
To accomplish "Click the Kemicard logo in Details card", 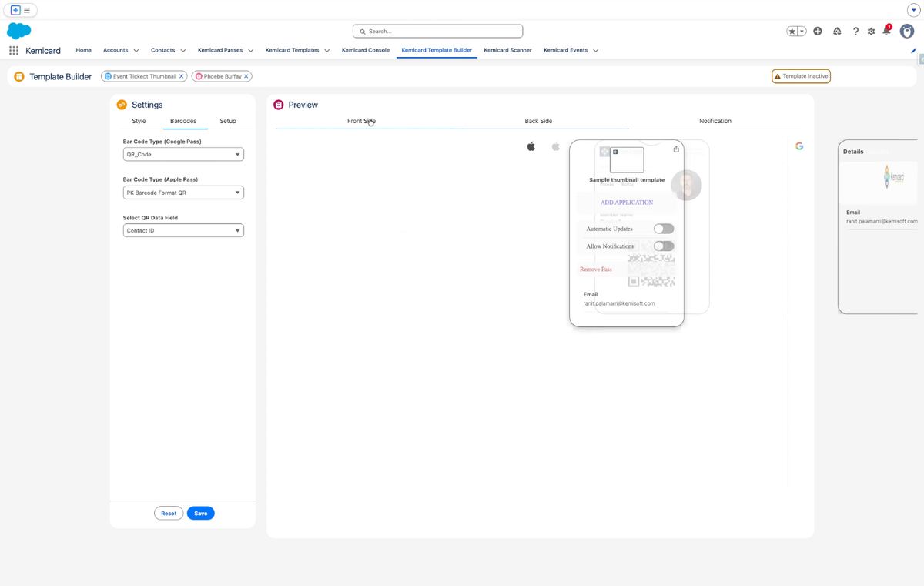I will coord(895,178).
